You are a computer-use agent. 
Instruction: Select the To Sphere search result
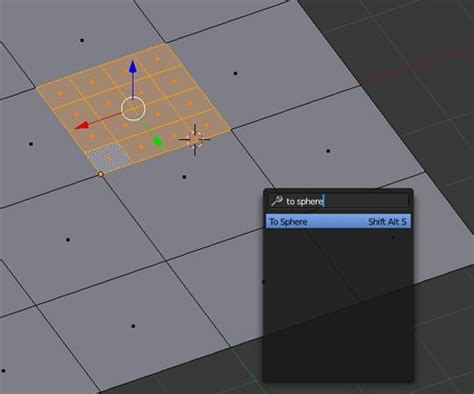pyautogui.click(x=338, y=221)
